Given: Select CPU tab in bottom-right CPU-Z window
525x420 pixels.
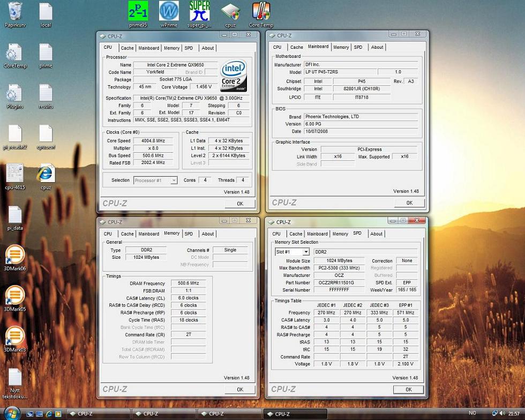Looking at the screenshot, I should [x=276, y=234].
